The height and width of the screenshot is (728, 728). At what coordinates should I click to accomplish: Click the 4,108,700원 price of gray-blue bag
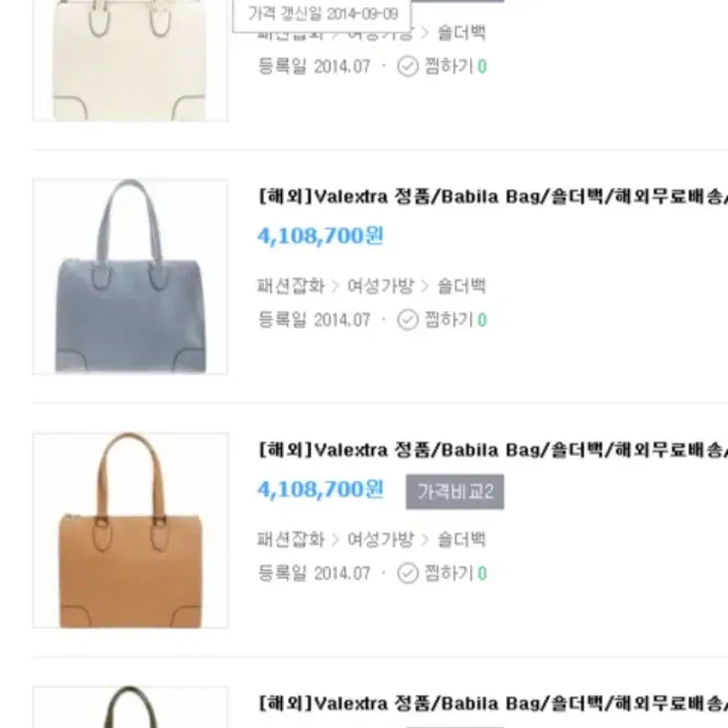pos(321,236)
